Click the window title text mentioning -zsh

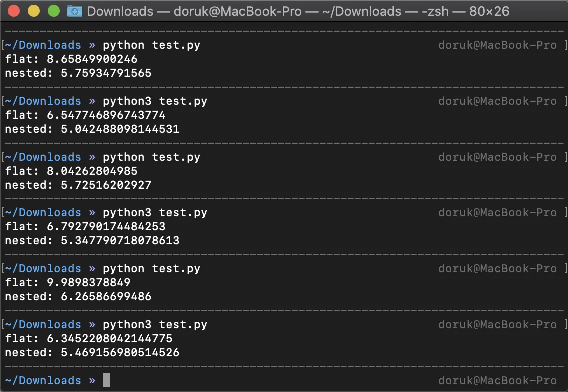point(298,11)
